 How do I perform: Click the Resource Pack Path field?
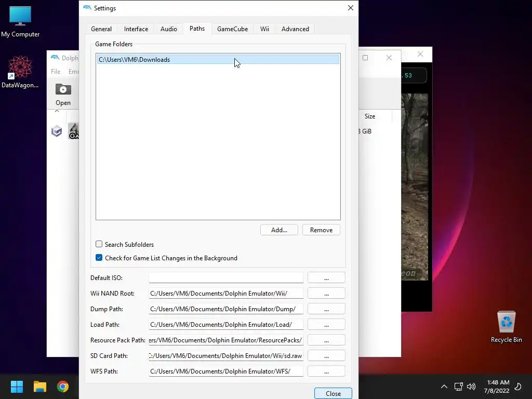pyautogui.click(x=226, y=340)
